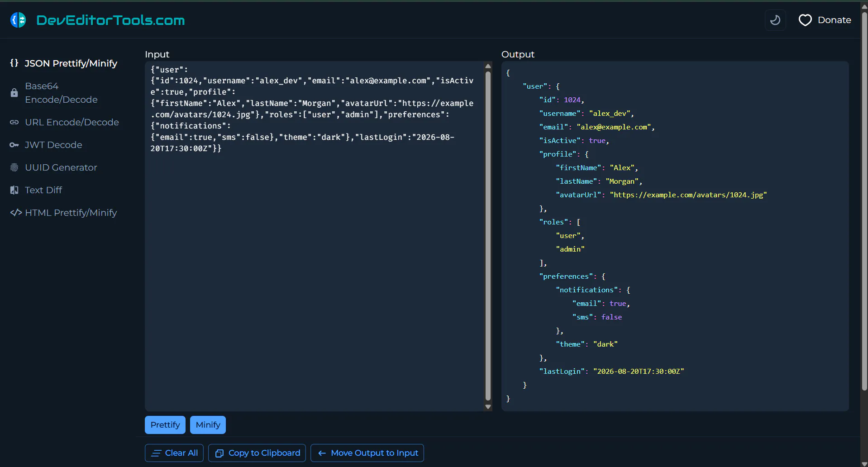Click the Text Diff compare icon

click(x=14, y=190)
